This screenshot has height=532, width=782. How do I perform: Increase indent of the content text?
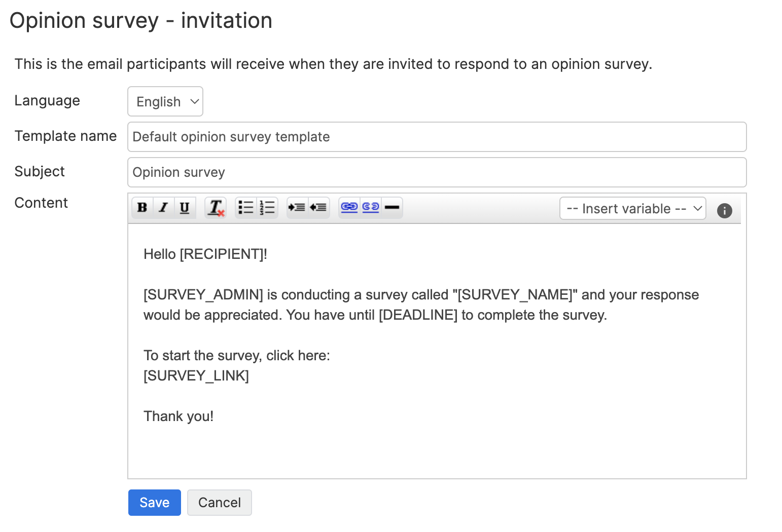[x=297, y=207]
